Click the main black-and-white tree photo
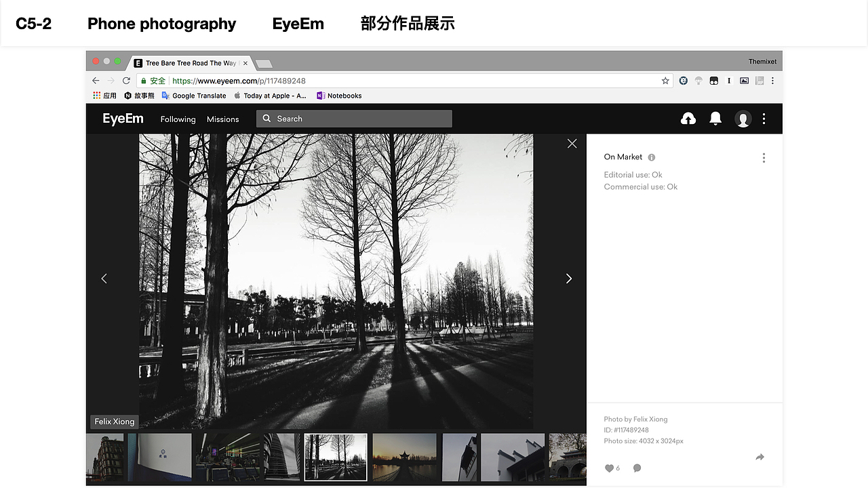868x488 pixels. pos(336,281)
